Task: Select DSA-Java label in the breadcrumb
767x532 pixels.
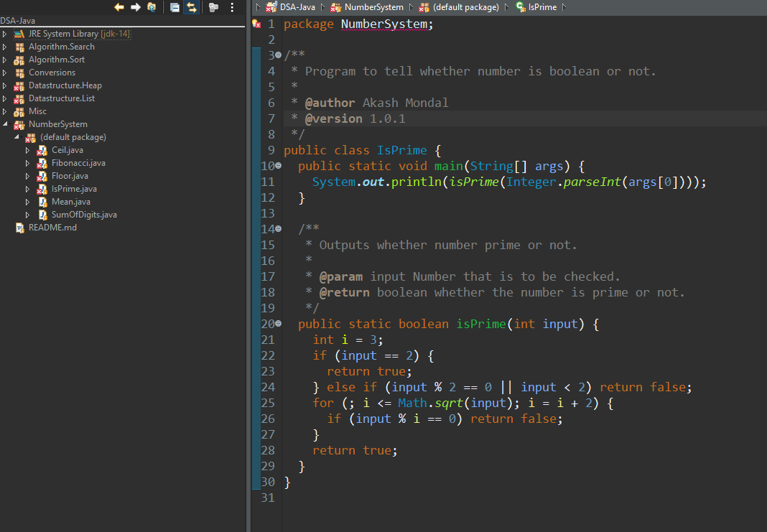Action: [x=297, y=7]
